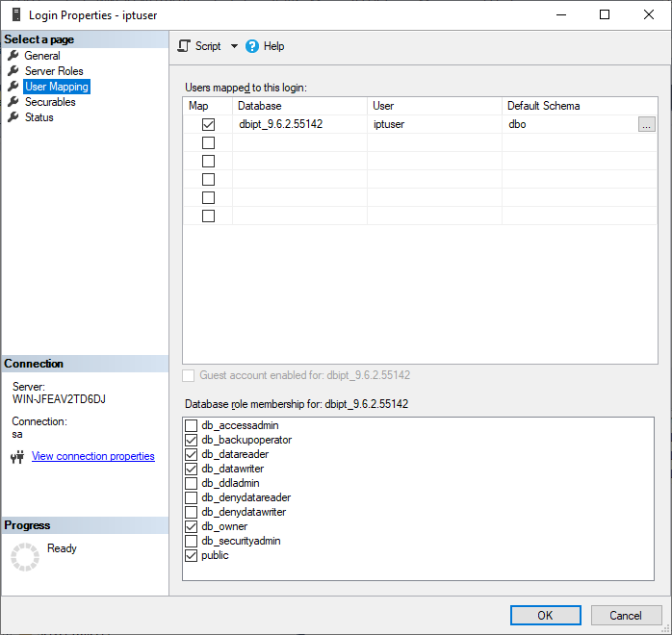Open the Status page
Screen dimensions: 672x635
[x=39, y=117]
